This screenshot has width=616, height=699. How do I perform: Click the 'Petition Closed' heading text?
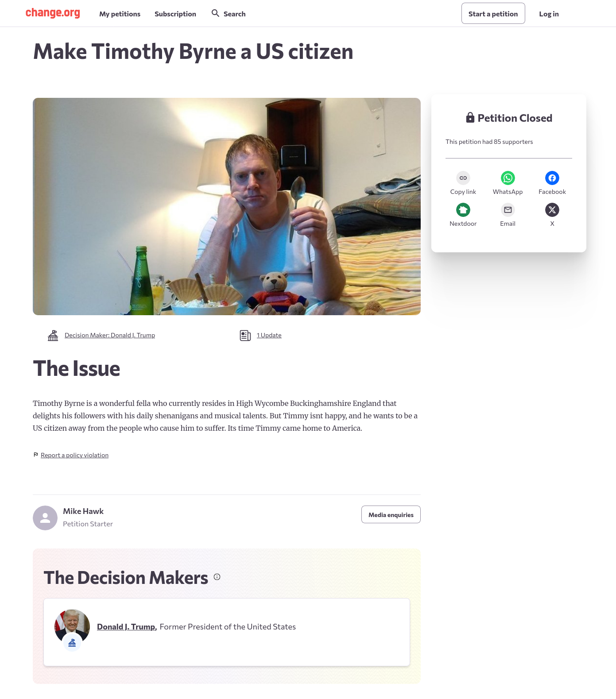[515, 118]
